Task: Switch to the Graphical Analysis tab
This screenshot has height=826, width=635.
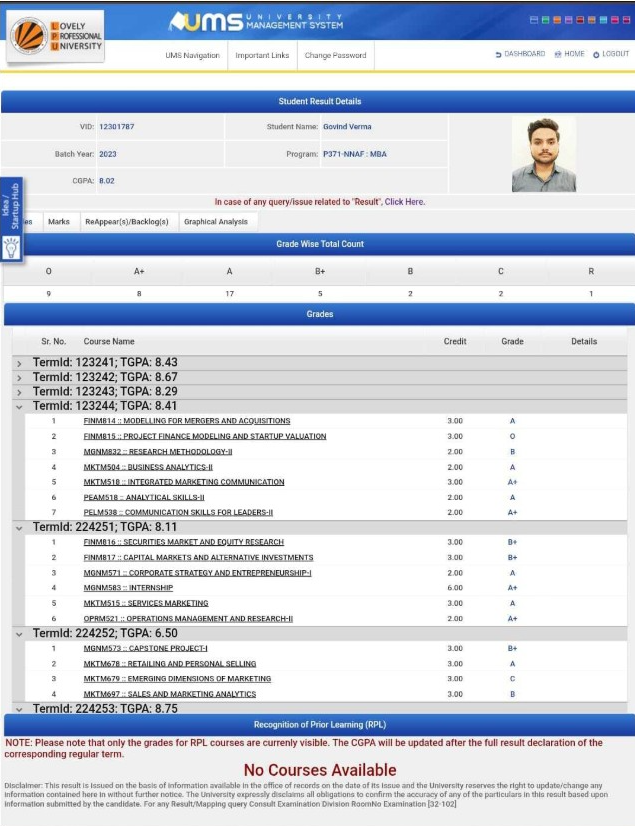Action: [x=215, y=222]
